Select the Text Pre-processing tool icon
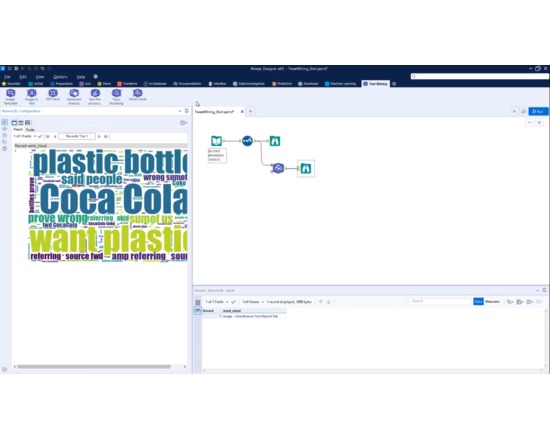550x440 pixels. click(95, 93)
